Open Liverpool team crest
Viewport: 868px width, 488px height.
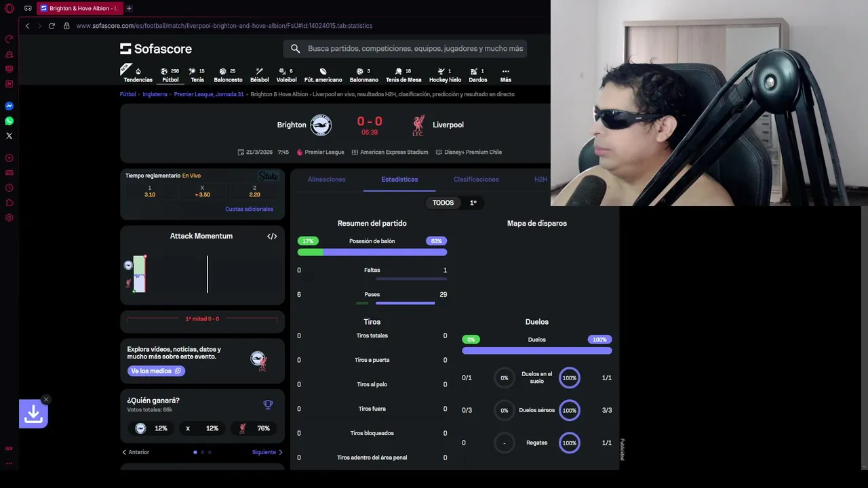tap(418, 125)
